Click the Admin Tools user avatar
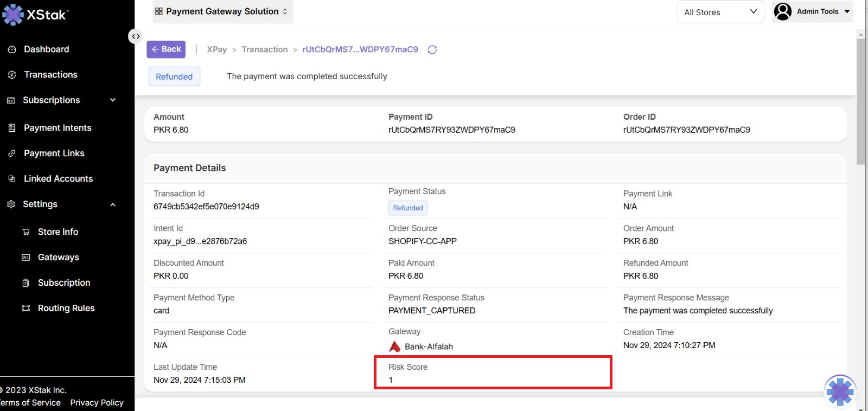868x411 pixels. tap(782, 11)
